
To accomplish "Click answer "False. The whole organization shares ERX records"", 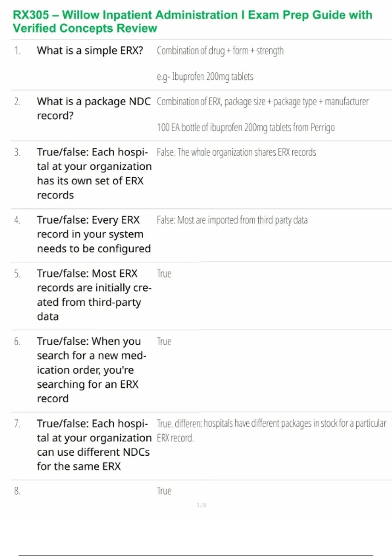I will (x=236, y=152).
